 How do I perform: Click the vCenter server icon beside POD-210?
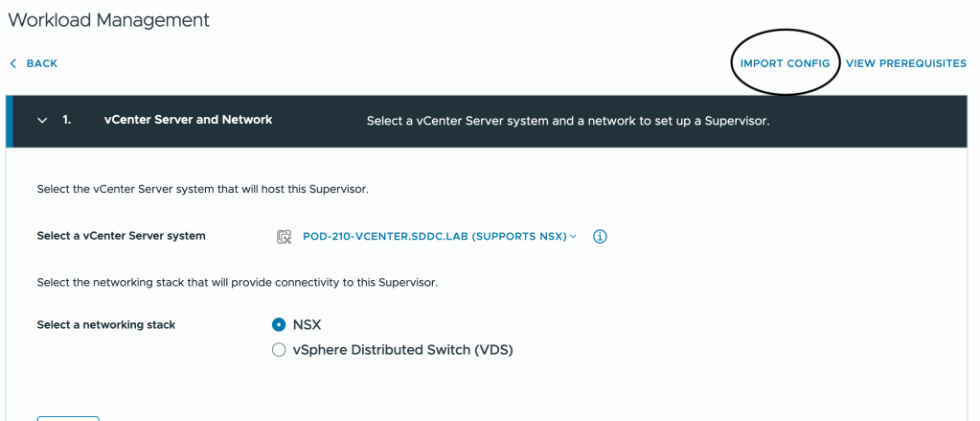tap(284, 236)
